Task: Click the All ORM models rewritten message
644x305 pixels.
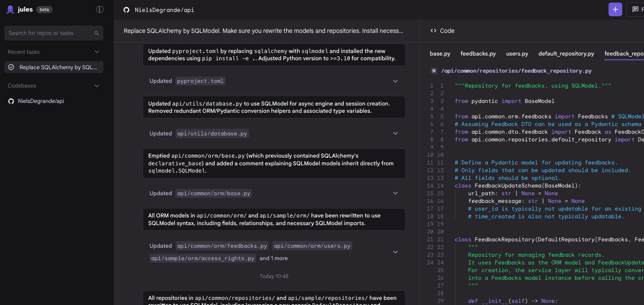Action: pyautogui.click(x=274, y=219)
